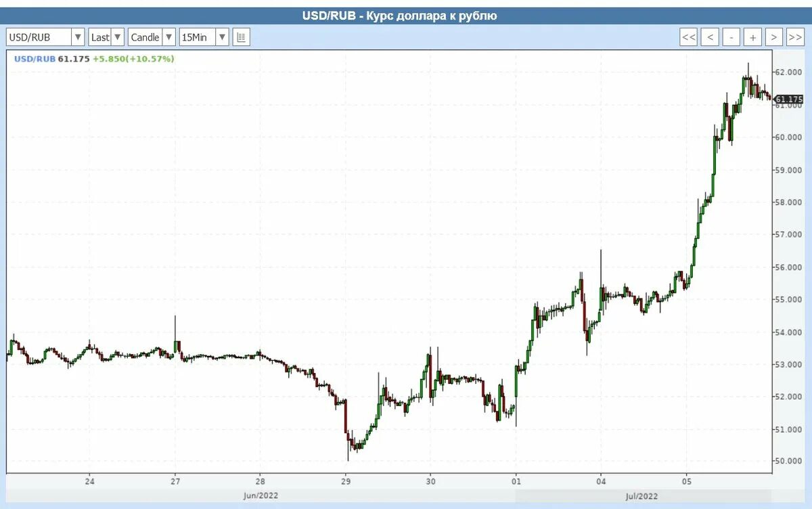
Task: Jump to chart end with >> button
Action: (x=795, y=37)
